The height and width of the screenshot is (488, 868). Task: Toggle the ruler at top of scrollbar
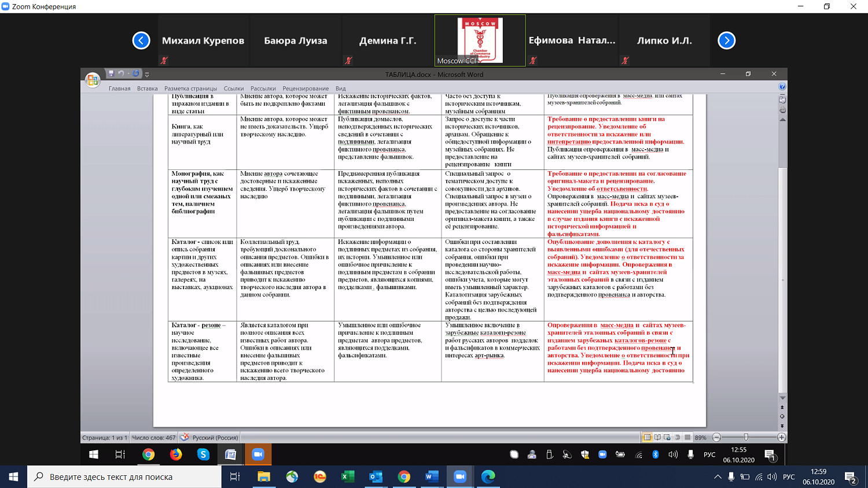point(782,99)
